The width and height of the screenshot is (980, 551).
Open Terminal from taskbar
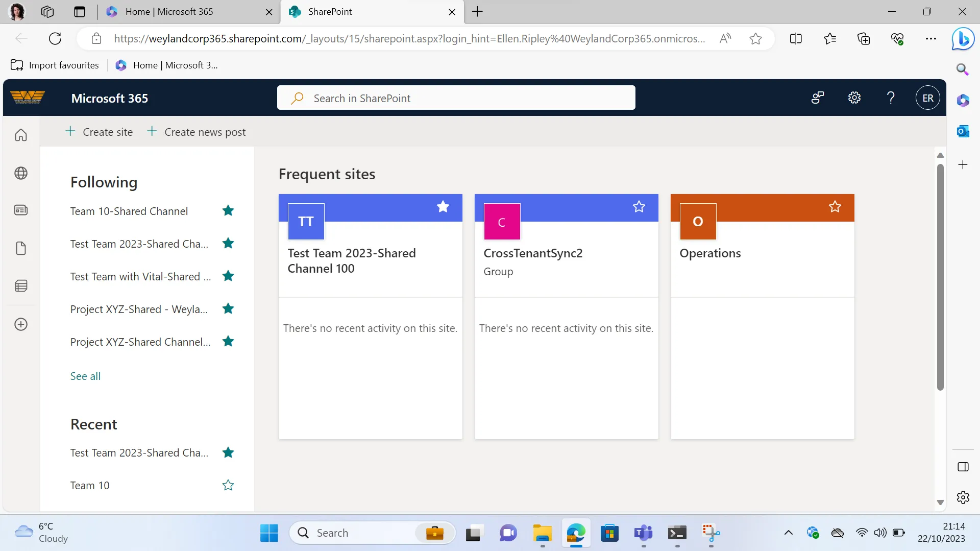pyautogui.click(x=677, y=533)
